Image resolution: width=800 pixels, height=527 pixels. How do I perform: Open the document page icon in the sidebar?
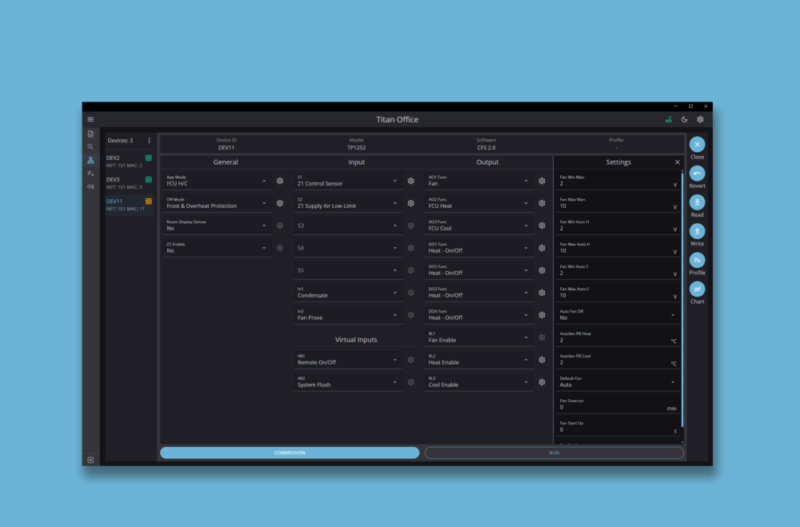(x=91, y=134)
